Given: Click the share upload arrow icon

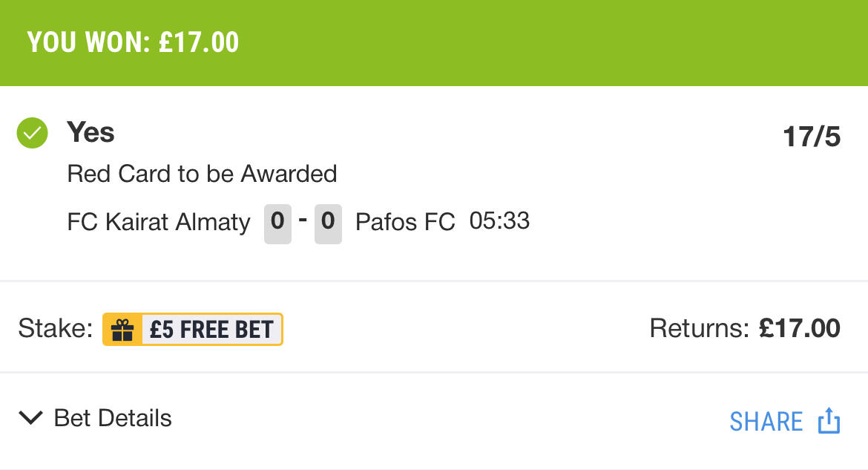Looking at the screenshot, I should [x=829, y=421].
